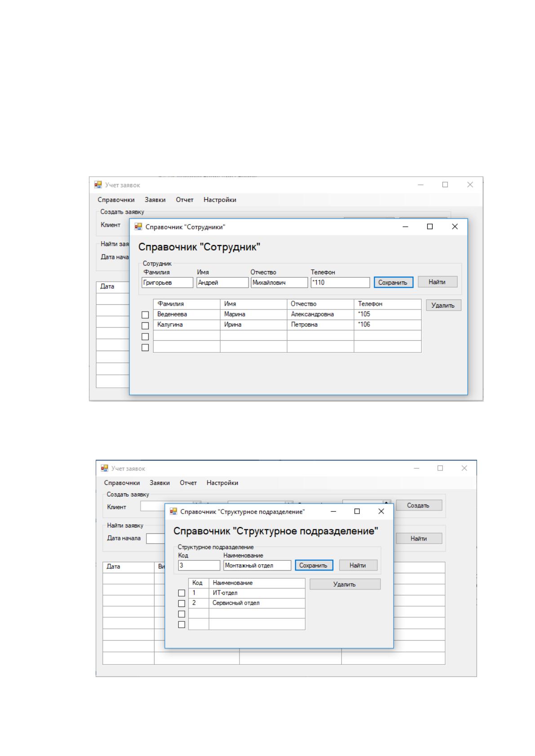This screenshot has width=535, height=756.
Task: Select the Сервисный отдел cell in the departments table
Action: point(257,603)
